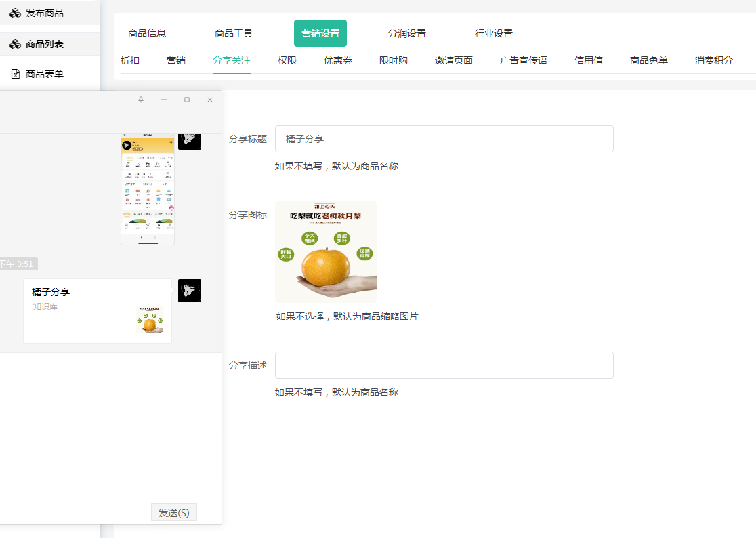This screenshot has height=538, width=756.
Task: Maximize the chat window
Action: 187,100
